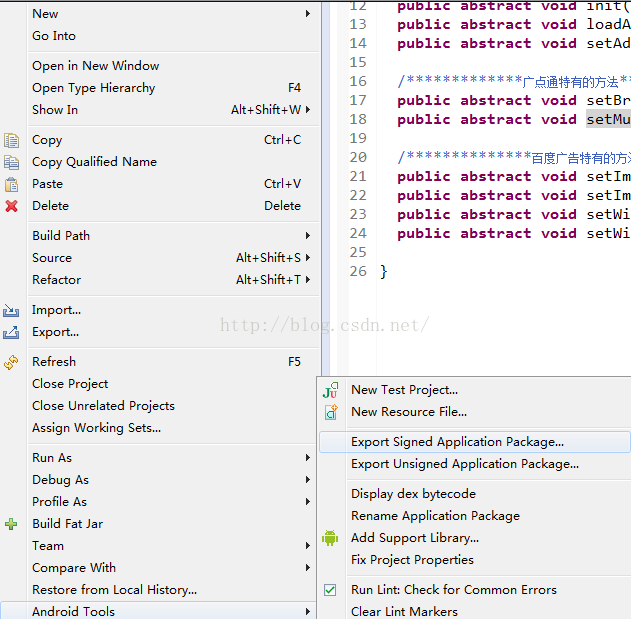The width and height of the screenshot is (631, 619).
Task: Choose Close Unrelated Projects
Action: (x=103, y=406)
